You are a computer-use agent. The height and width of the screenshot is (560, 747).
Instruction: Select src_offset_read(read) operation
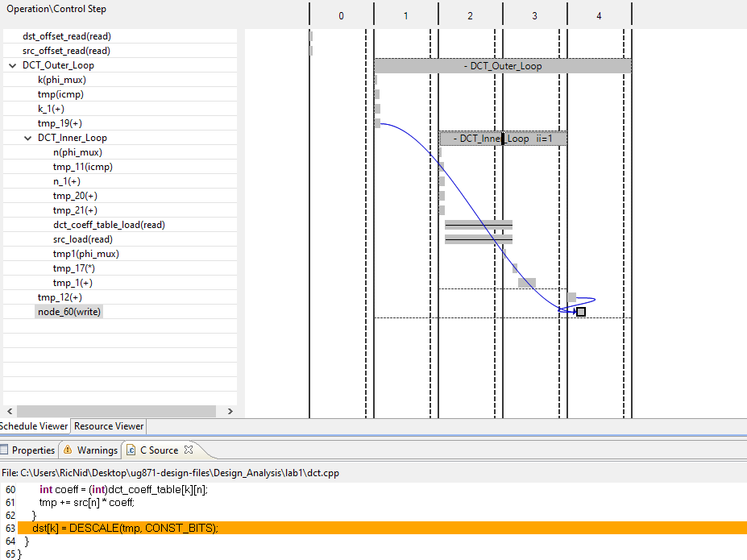(66, 51)
